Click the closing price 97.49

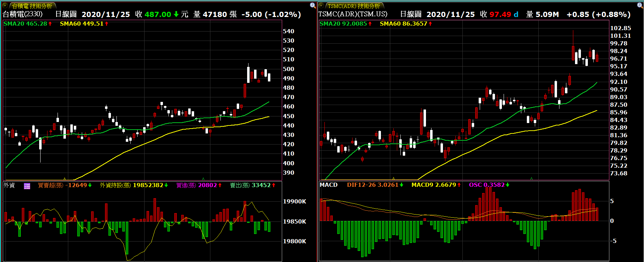click(500, 14)
